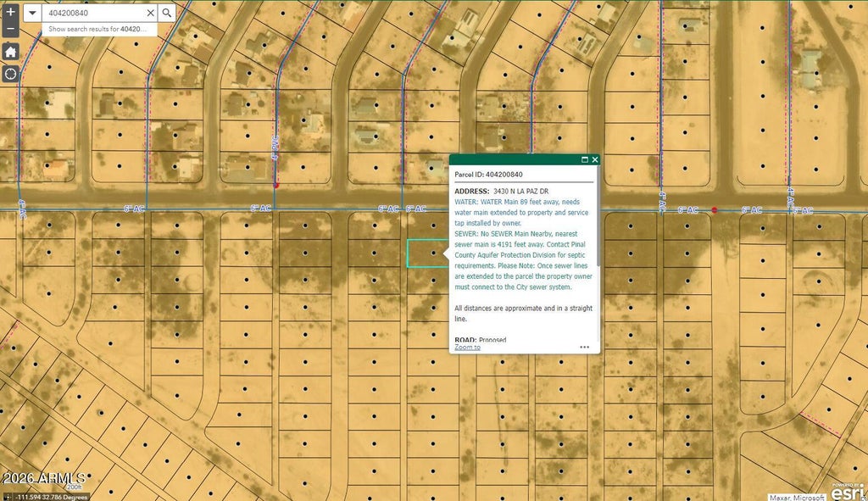Open the popup's three-dot actions menu

pos(585,347)
